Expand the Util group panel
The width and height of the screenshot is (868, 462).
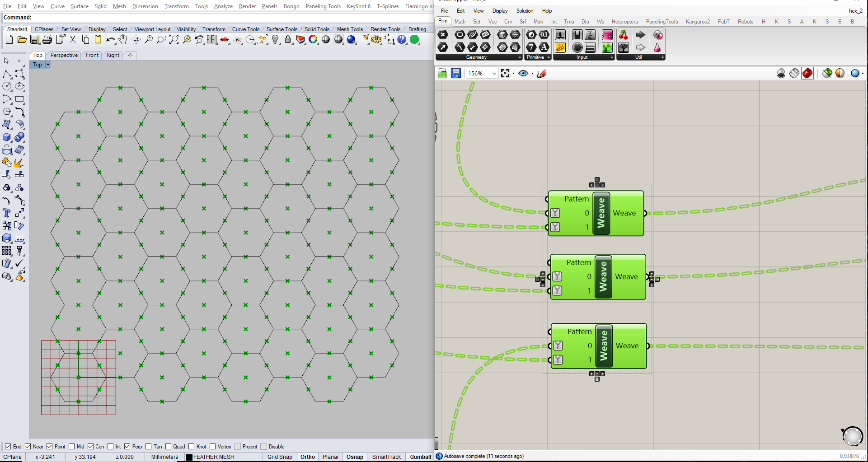tap(662, 57)
